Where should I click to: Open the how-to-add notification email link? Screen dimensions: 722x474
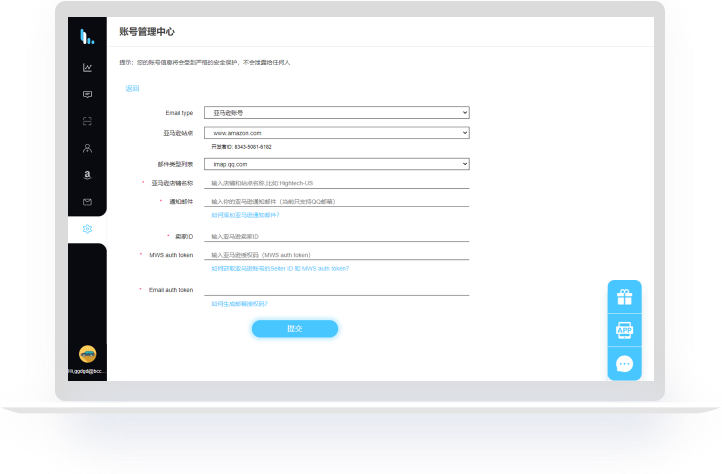pyautogui.click(x=245, y=215)
